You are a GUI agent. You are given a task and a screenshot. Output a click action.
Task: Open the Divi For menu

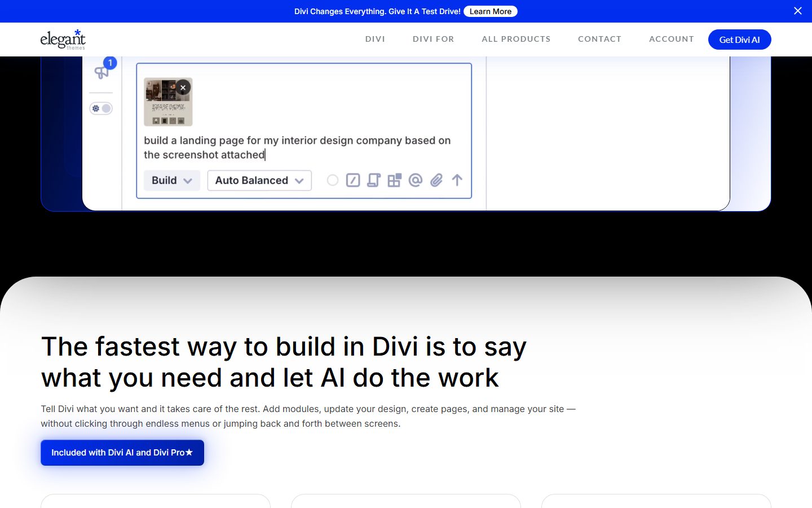[x=433, y=39]
